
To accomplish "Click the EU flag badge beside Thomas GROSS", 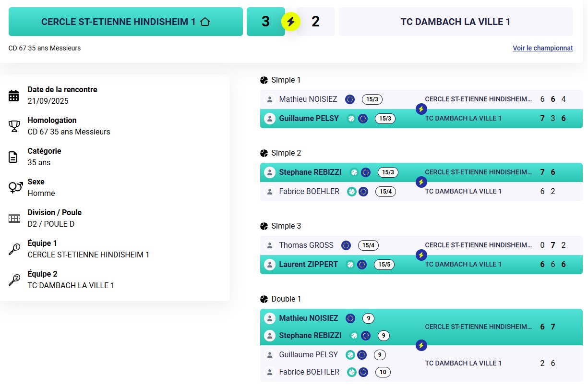I will point(346,245).
